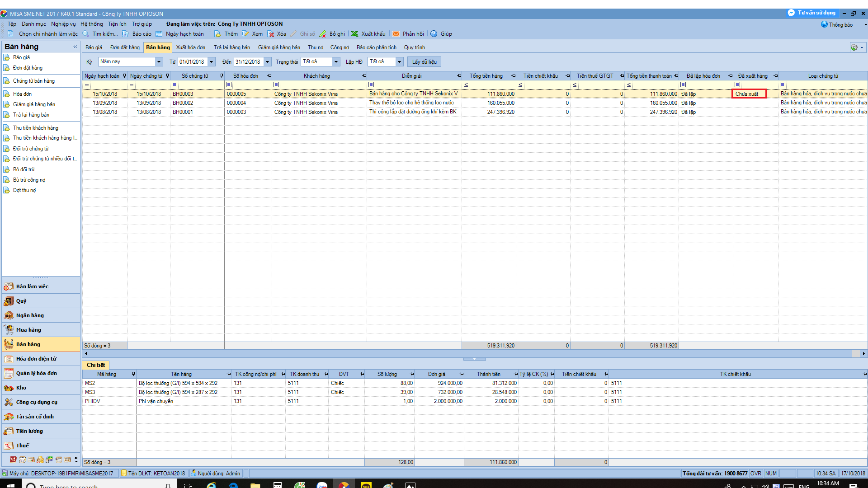Open Thu tiền khách hàng link

(x=36, y=128)
